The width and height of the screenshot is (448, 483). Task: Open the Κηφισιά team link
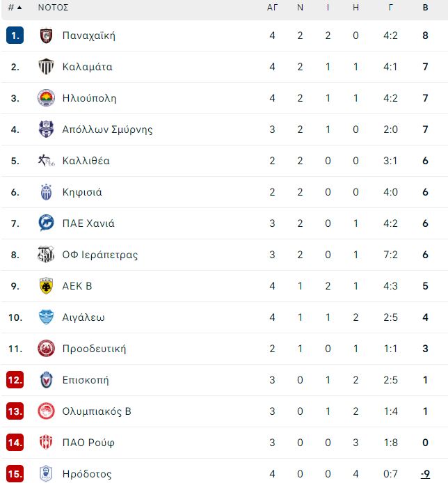82,192
